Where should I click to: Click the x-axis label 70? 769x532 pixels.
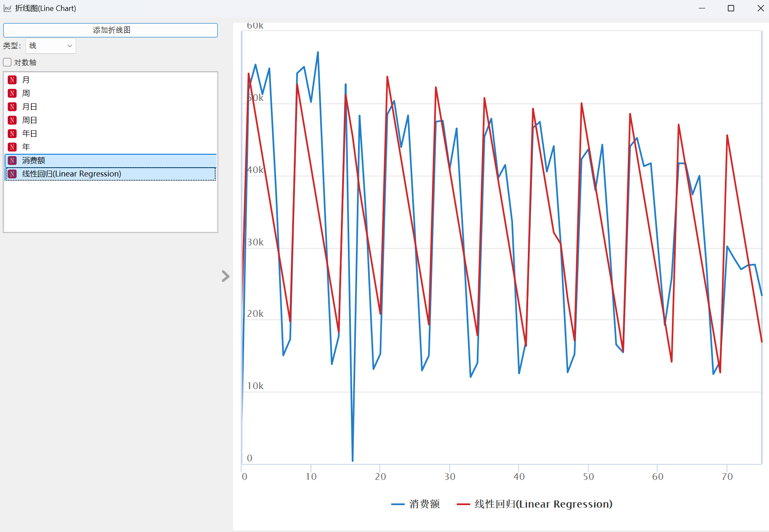click(727, 477)
